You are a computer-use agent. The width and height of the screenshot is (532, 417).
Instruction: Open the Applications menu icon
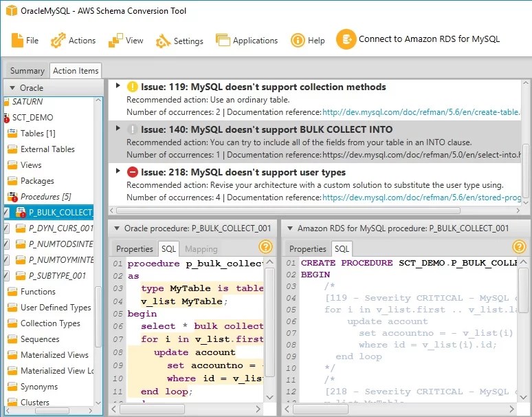223,41
